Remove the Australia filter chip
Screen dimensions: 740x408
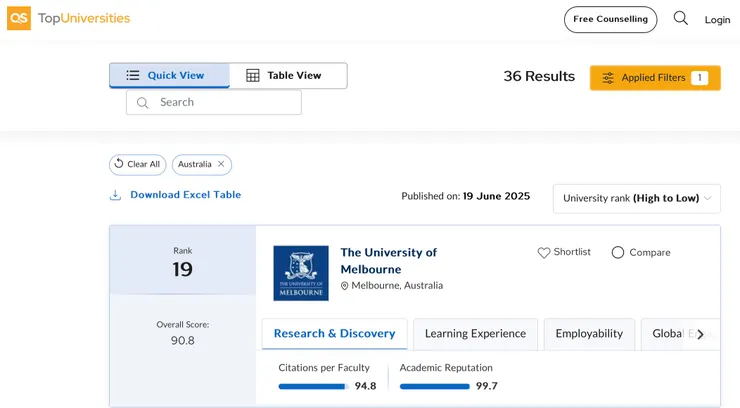[x=221, y=164]
